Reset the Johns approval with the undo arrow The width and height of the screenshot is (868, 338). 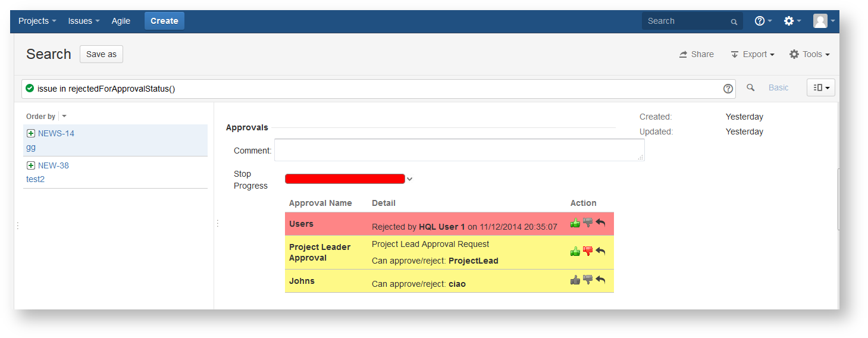(600, 280)
